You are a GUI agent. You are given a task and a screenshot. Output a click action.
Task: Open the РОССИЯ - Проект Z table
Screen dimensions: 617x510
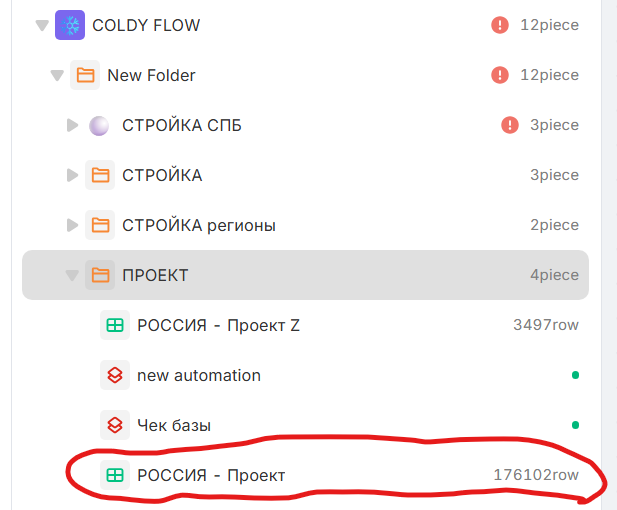[x=305, y=325]
